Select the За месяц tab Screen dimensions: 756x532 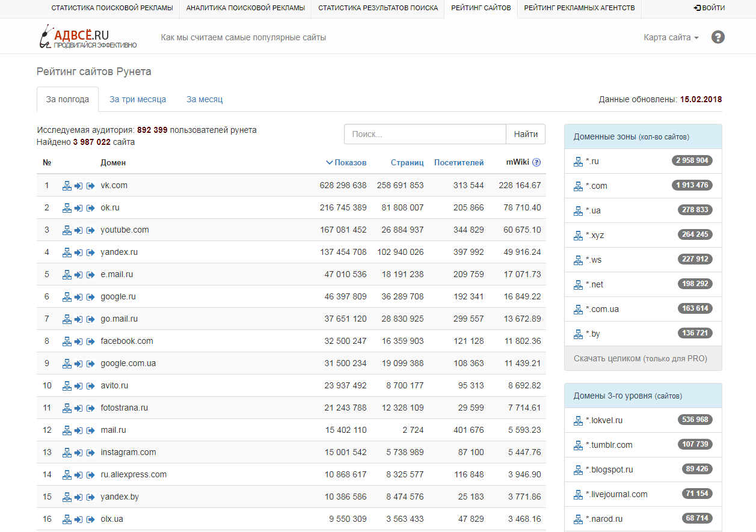pos(204,99)
